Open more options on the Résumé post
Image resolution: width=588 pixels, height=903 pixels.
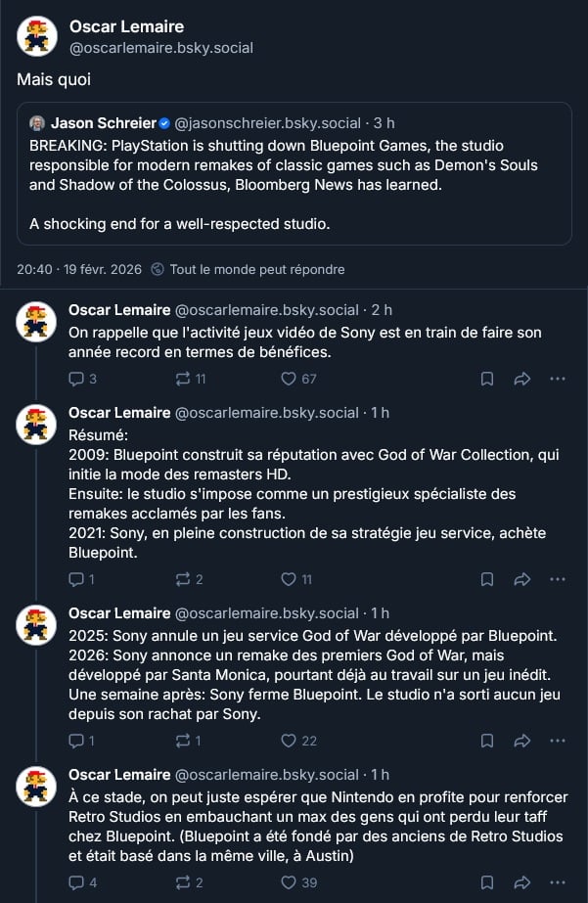(558, 579)
